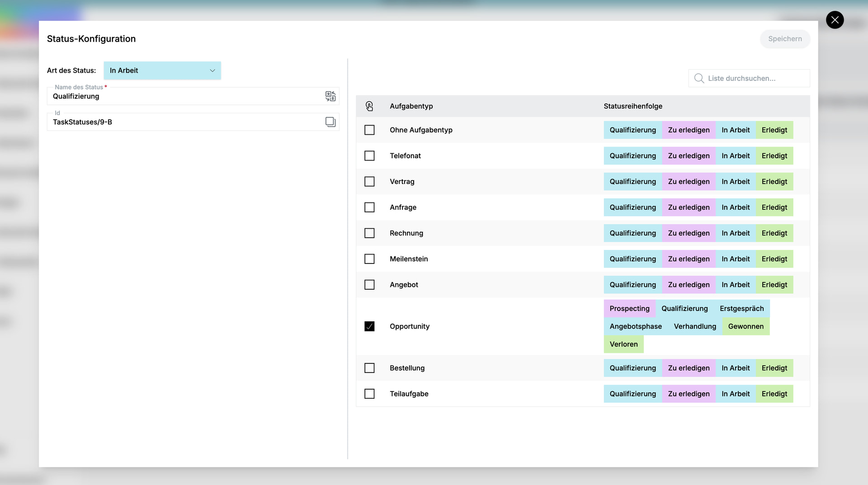This screenshot has width=868, height=485.
Task: Check the Teilaufgabe checkbox
Action: pos(369,394)
